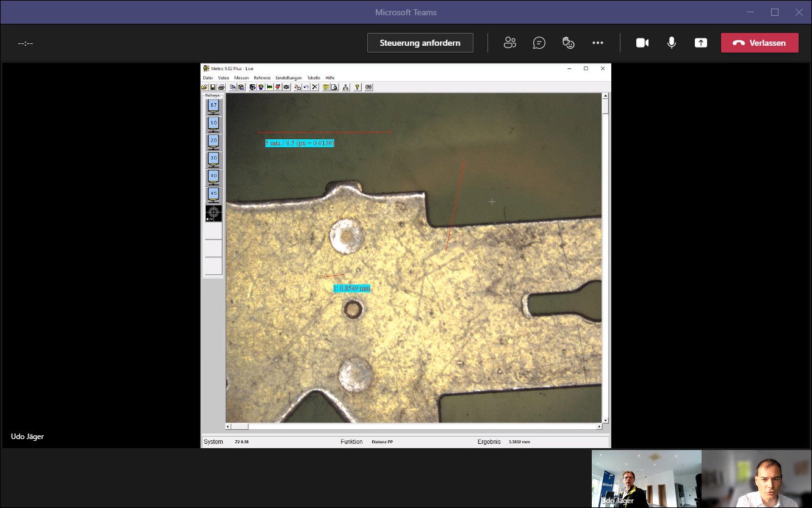
Task: Mute the microphone in Teams
Action: [671, 43]
